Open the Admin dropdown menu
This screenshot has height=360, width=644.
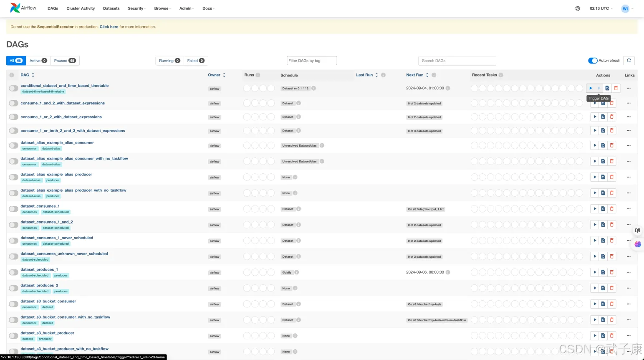[x=186, y=8]
